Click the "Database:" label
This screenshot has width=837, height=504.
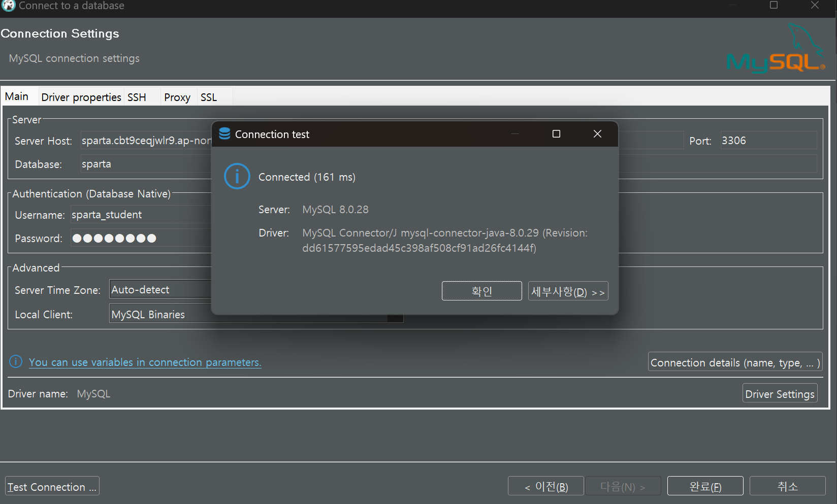(x=39, y=164)
